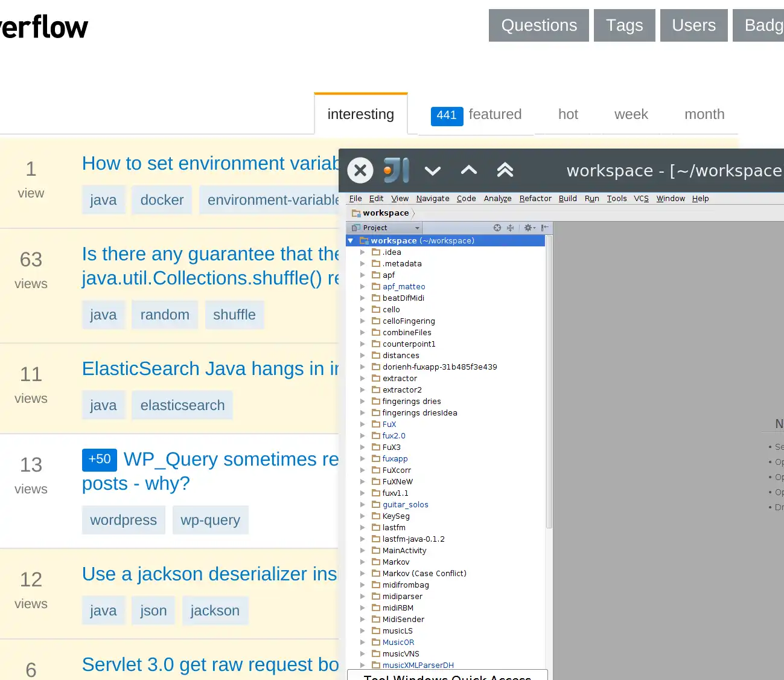Open the WP_Query sometimes question link
Viewport: 784px width, 680px height.
(x=210, y=471)
